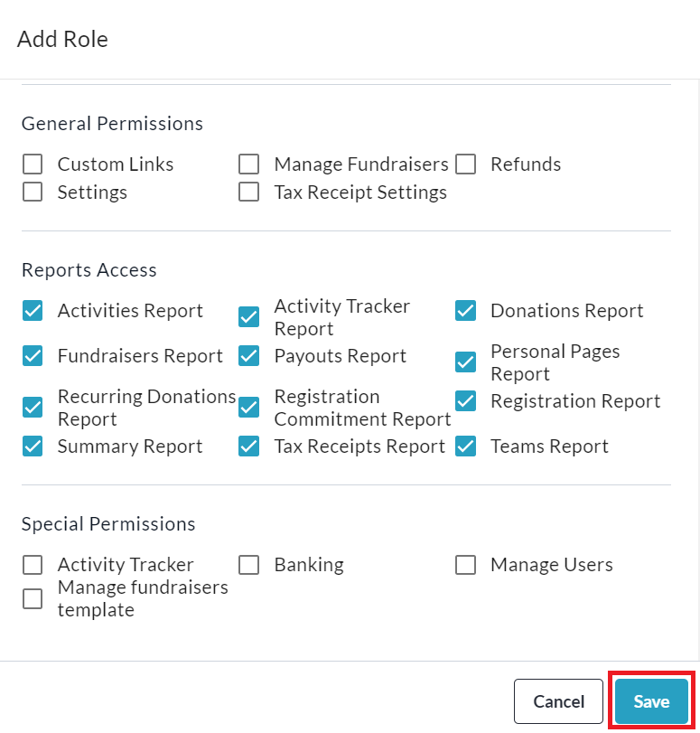Uncheck the Donations Report checkbox
This screenshot has width=700, height=733.
[465, 311]
